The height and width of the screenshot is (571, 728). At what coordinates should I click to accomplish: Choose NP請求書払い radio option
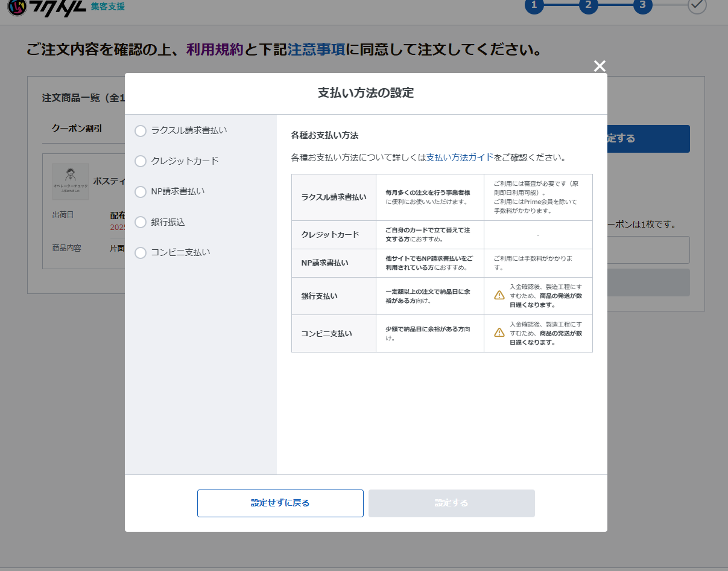(141, 192)
